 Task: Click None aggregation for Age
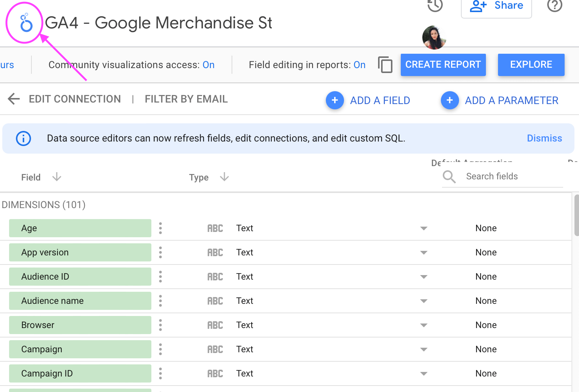point(486,228)
